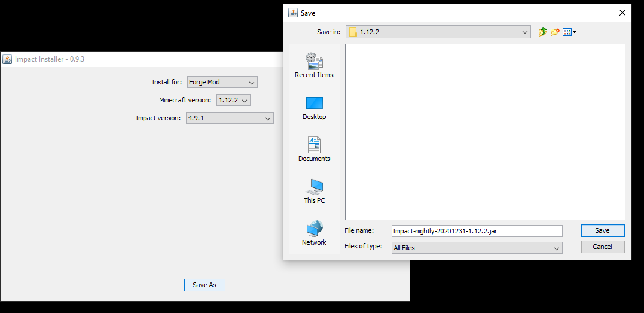Browse Network in the sidebar
644x313 pixels.
click(x=314, y=233)
